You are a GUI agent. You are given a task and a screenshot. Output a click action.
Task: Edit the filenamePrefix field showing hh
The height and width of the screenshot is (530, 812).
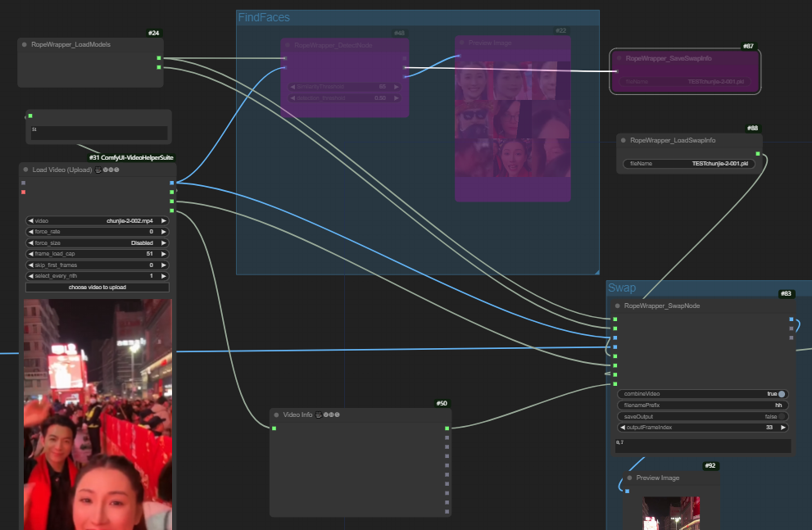tap(703, 405)
